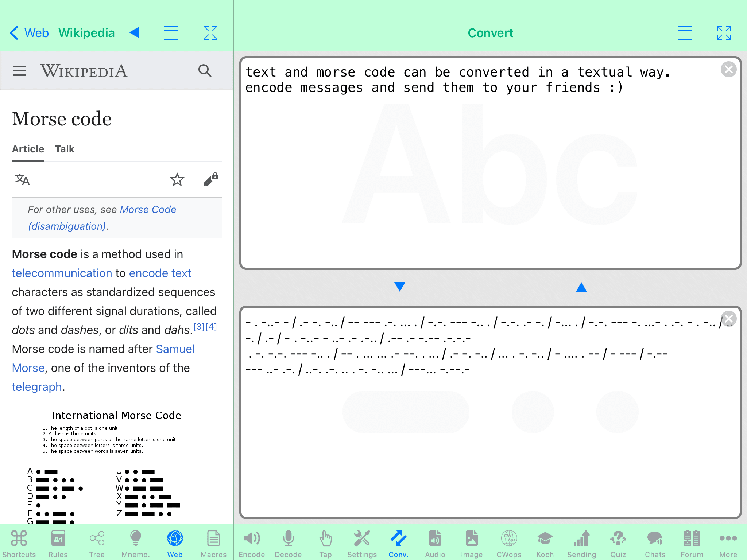
Task: Open the More tab
Action: pyautogui.click(x=728, y=544)
